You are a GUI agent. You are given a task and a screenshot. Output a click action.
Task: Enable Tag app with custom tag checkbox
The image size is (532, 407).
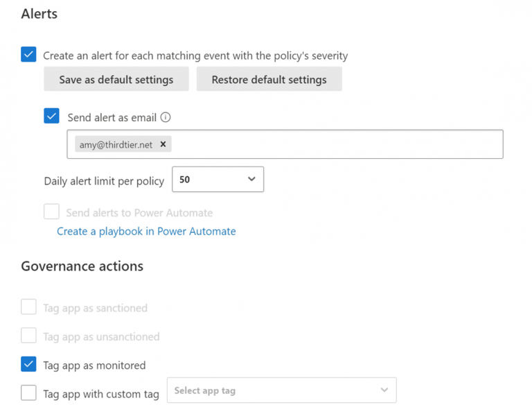(28, 393)
